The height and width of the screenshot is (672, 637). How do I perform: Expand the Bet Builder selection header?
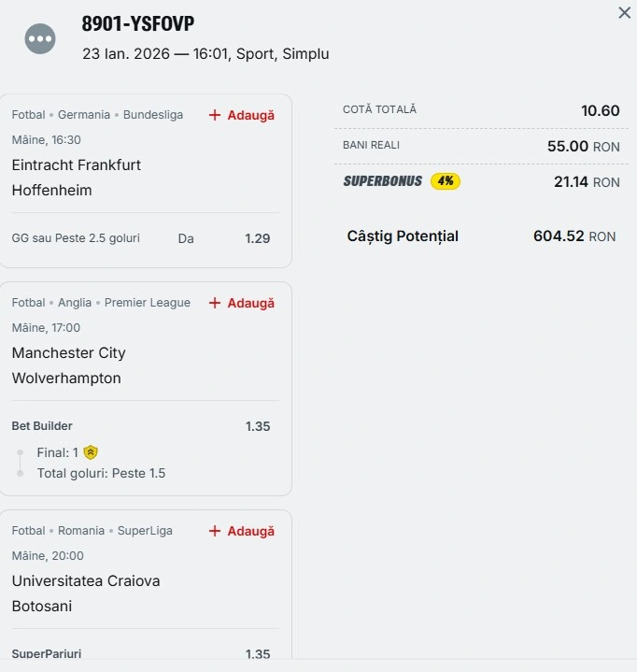[42, 426]
